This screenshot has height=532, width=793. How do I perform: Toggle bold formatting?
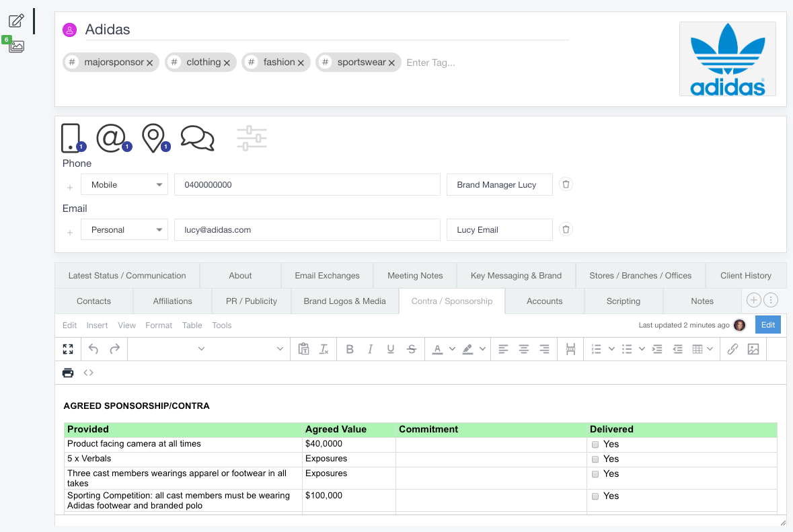point(350,349)
